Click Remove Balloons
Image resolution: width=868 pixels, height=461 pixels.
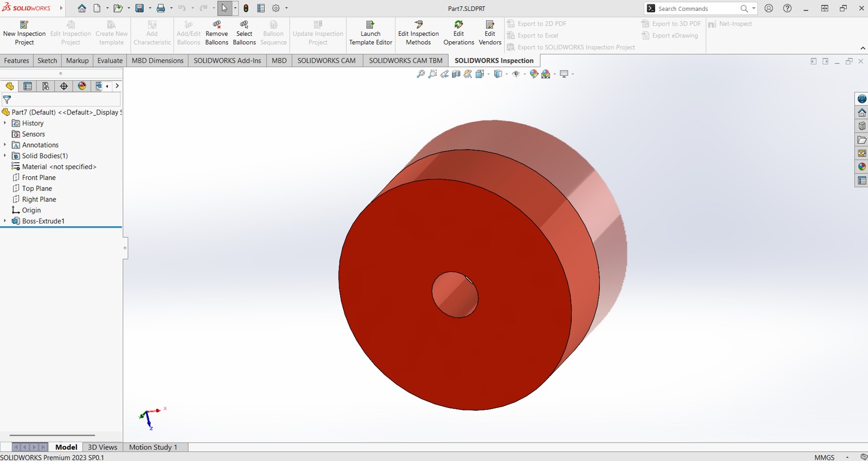tap(216, 33)
